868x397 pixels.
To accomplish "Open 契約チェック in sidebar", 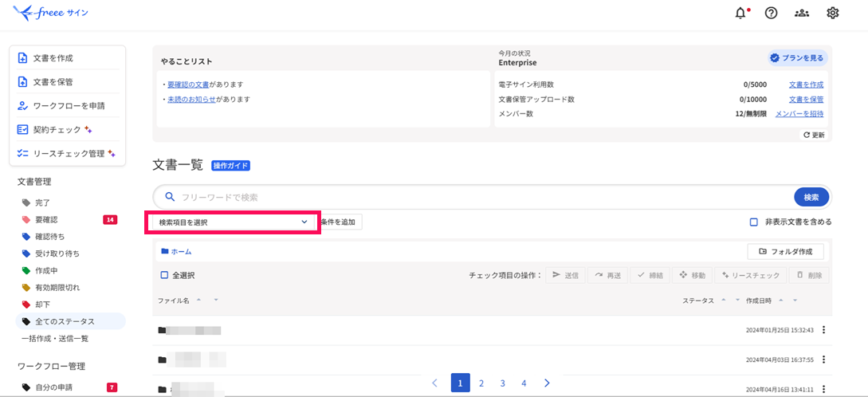I will [x=67, y=130].
